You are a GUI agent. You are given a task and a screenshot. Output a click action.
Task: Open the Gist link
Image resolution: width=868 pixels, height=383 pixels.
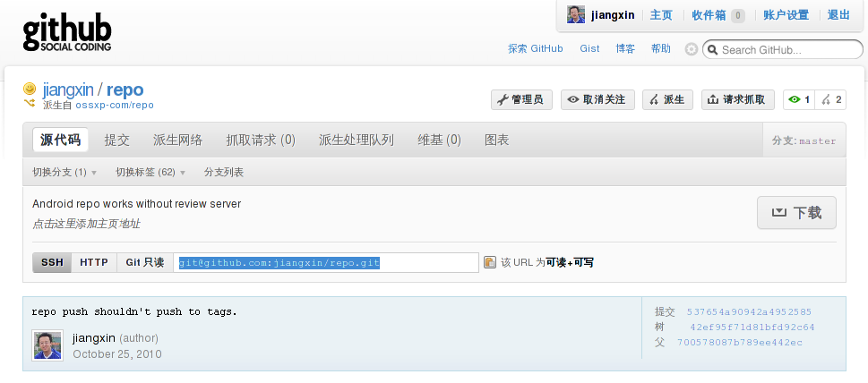tap(589, 48)
